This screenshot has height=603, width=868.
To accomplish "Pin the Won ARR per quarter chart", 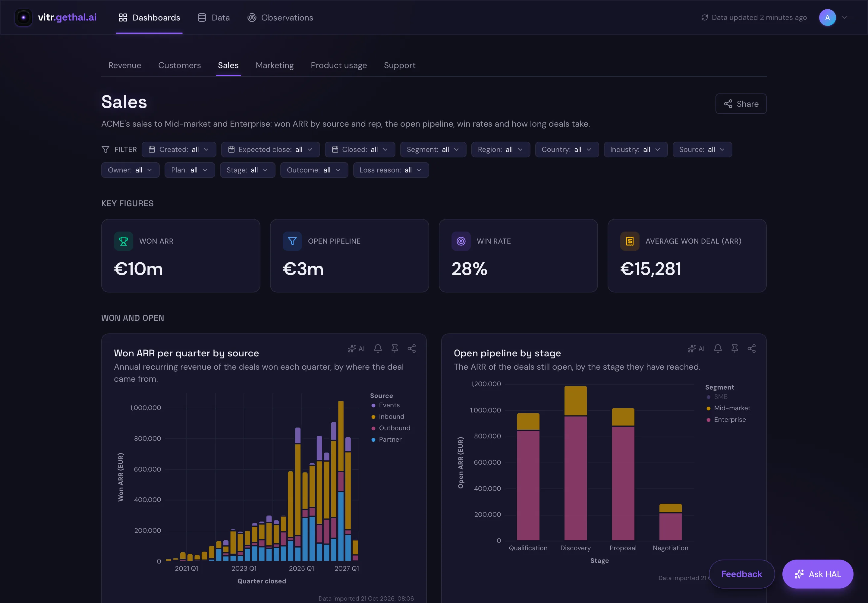I will 395,348.
